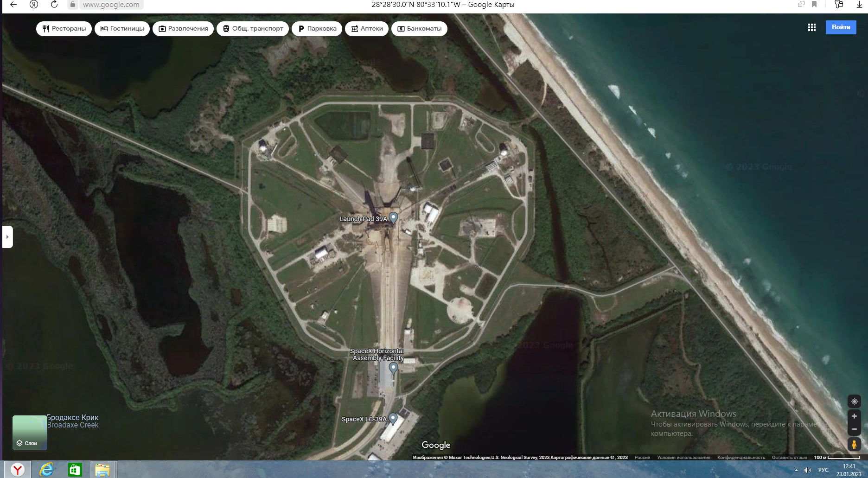Image resolution: width=868 pixels, height=478 pixels.
Task: Find Парковка (Parking) nearby
Action: coord(317,29)
